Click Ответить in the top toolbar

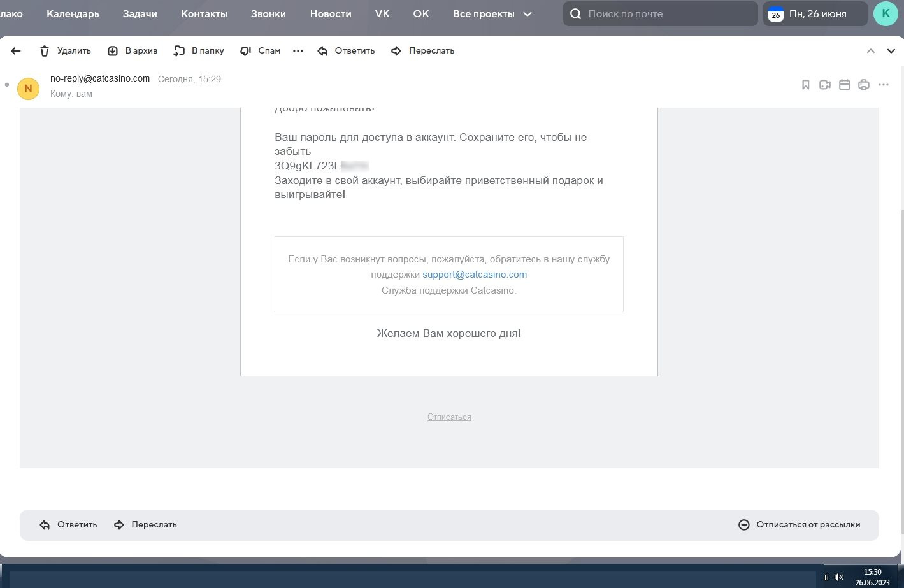pyautogui.click(x=346, y=51)
